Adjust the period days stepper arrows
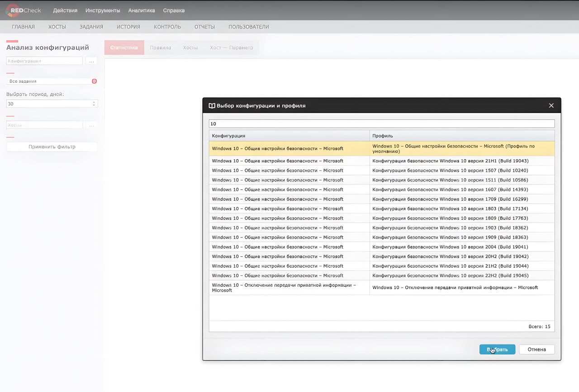 pos(94,104)
